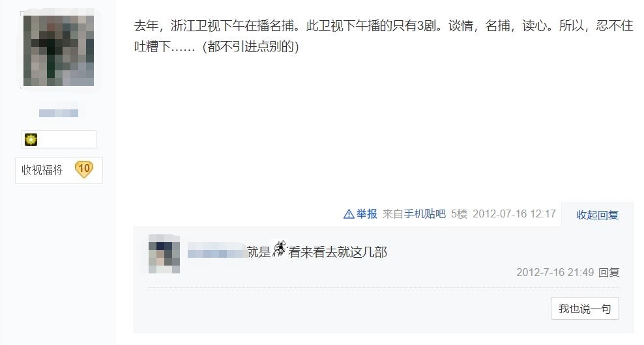Open the replier's small avatar

point(164,254)
